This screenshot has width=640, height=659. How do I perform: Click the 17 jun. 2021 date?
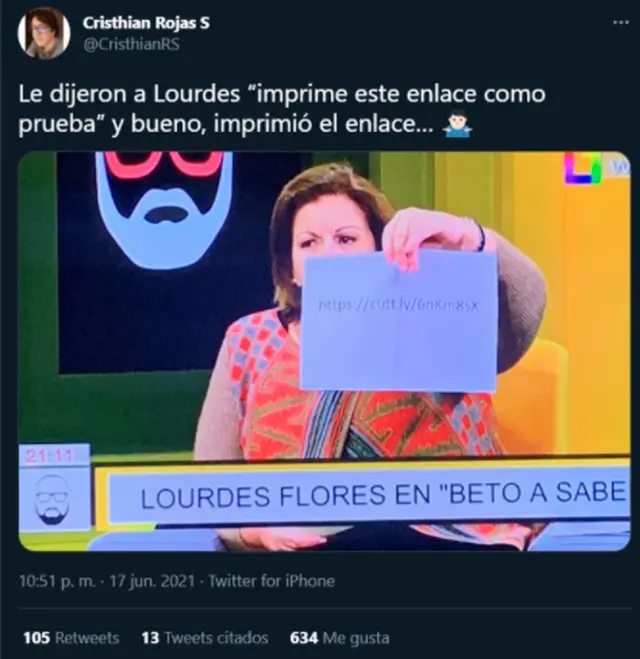pyautogui.click(x=152, y=581)
